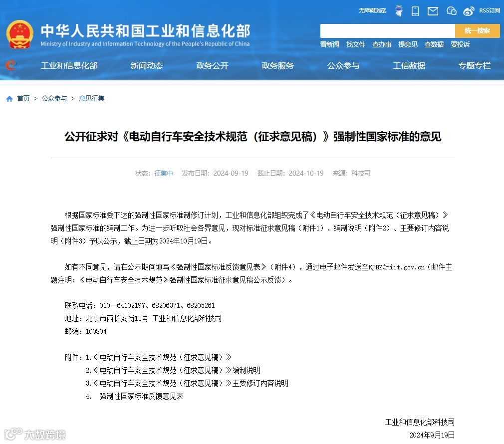Click footer date 2024年9月19日
The width and height of the screenshot is (504, 444).
pos(432,435)
